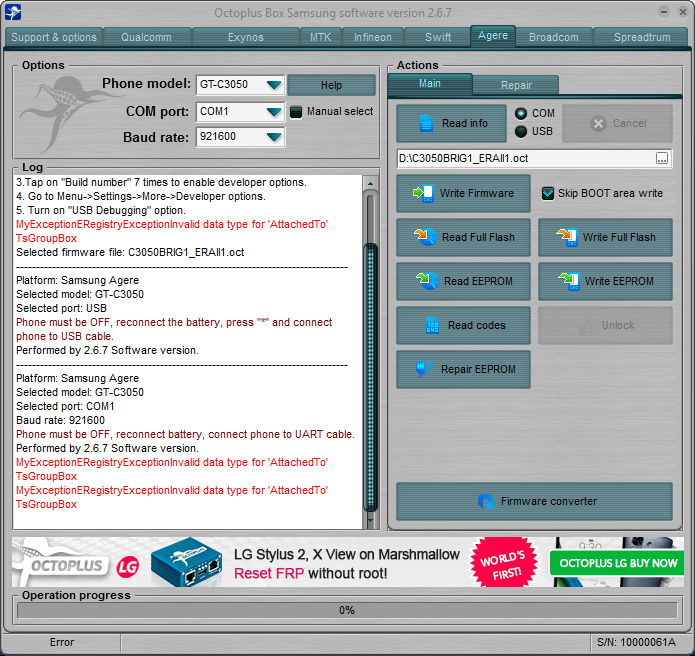Switch to the Spreadtrum tab
This screenshot has width=695, height=656.
641,37
